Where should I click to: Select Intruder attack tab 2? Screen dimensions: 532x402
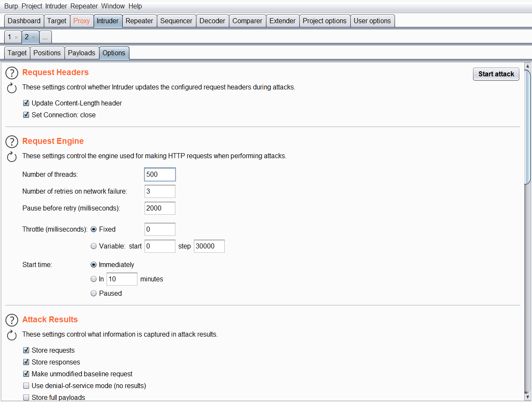click(27, 37)
